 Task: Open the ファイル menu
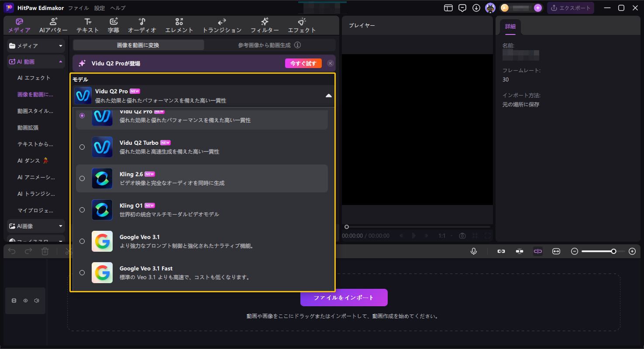pyautogui.click(x=79, y=7)
